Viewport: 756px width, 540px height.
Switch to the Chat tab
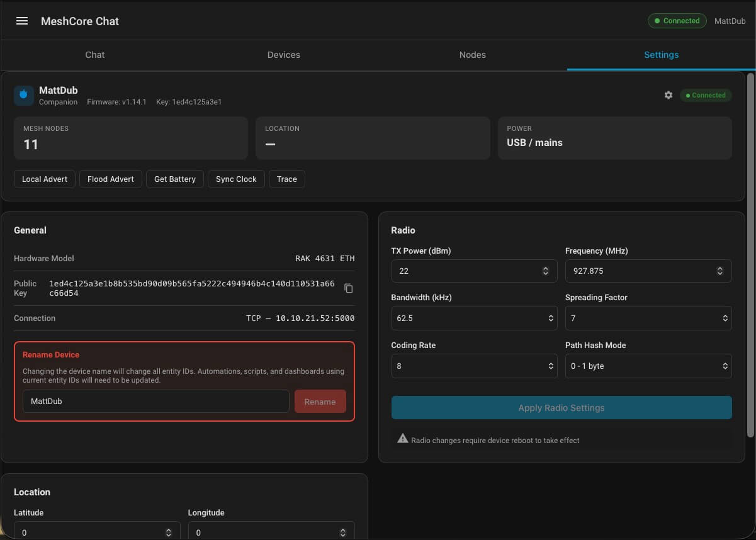pos(95,55)
